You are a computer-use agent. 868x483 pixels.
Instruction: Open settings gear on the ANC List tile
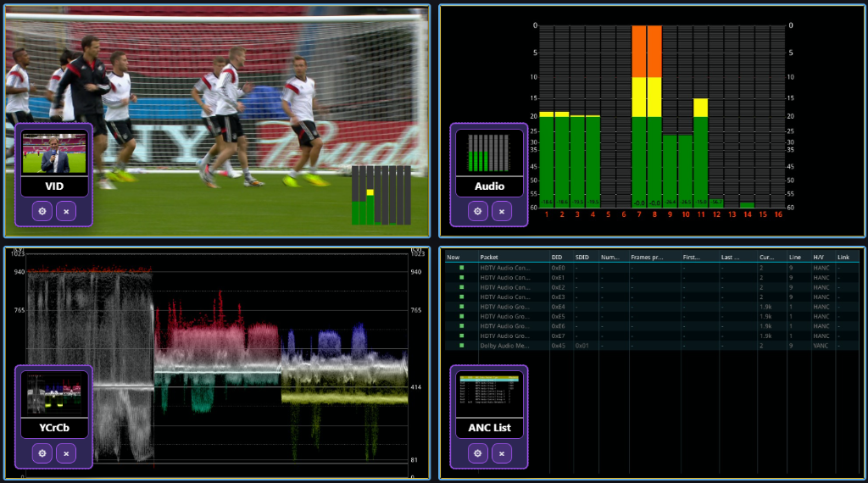click(478, 453)
